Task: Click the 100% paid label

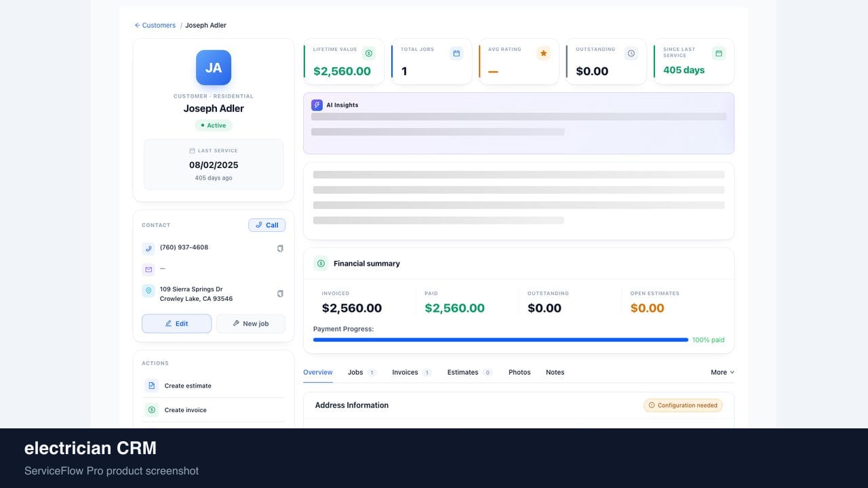Action: [708, 340]
